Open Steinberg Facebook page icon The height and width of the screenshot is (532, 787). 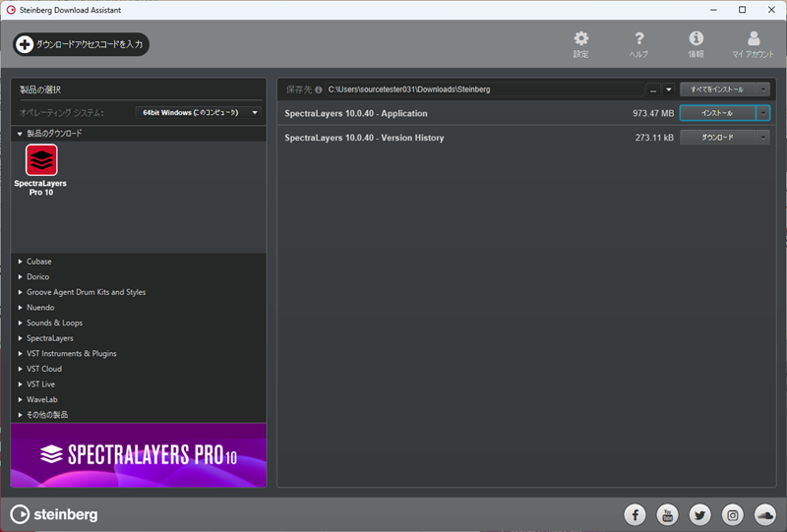tap(635, 514)
